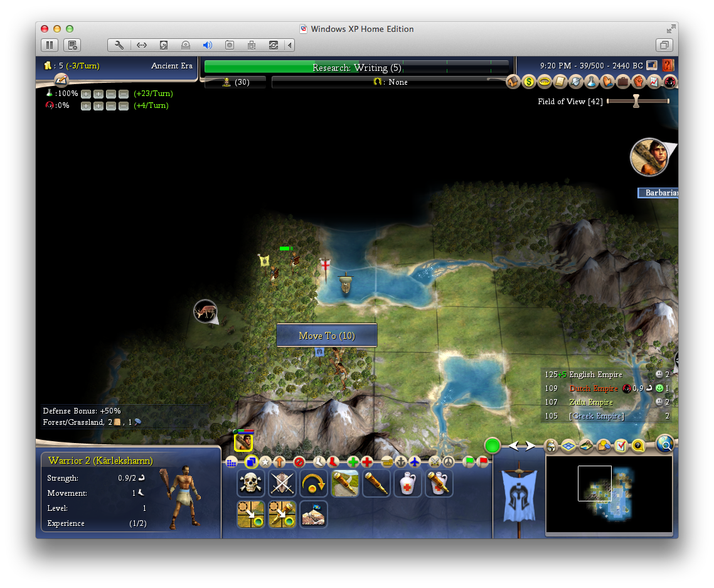Toggle the red checkmark checklist display
The height and width of the screenshot is (588, 714).
click(x=621, y=446)
